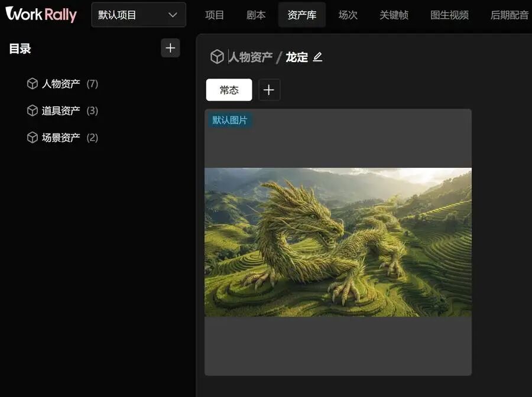Click the cube icon beside 人物资产 in the directory
The width and height of the screenshot is (532, 397).
[33, 84]
